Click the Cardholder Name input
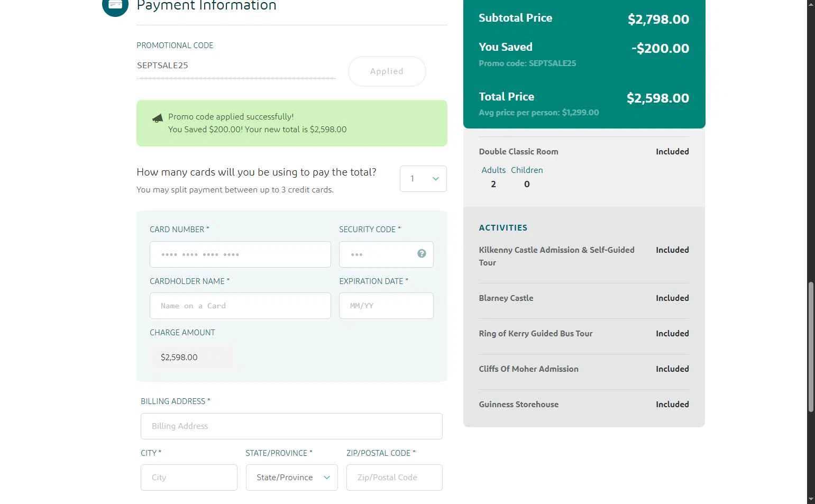815x504 pixels. click(x=240, y=306)
